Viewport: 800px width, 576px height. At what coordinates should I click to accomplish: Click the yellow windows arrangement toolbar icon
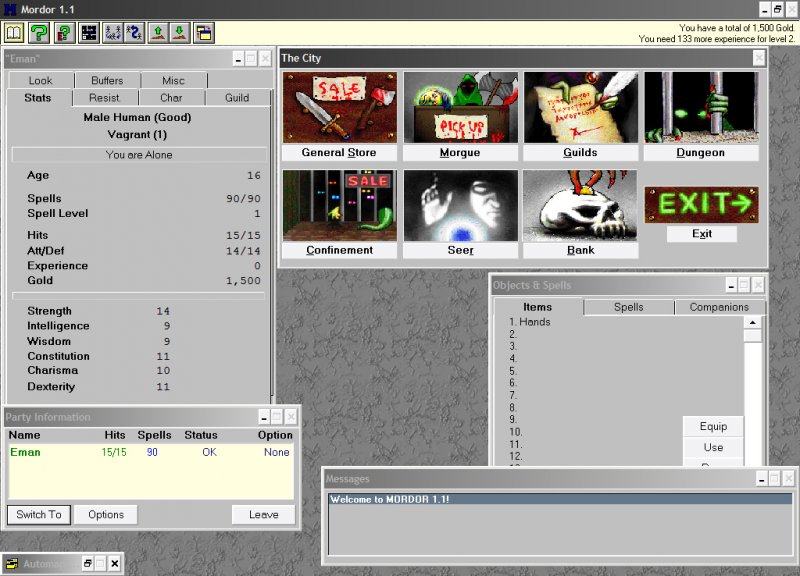(204, 33)
